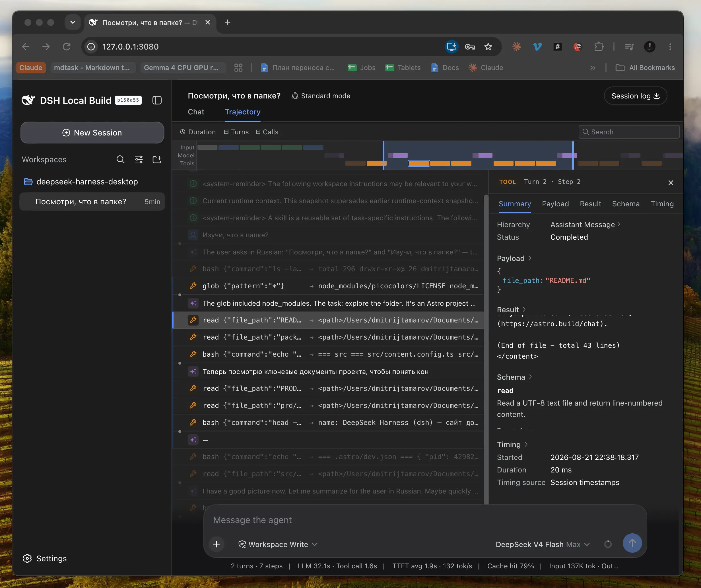Toggle the Duration timeline view
701x588 pixels.
point(198,132)
